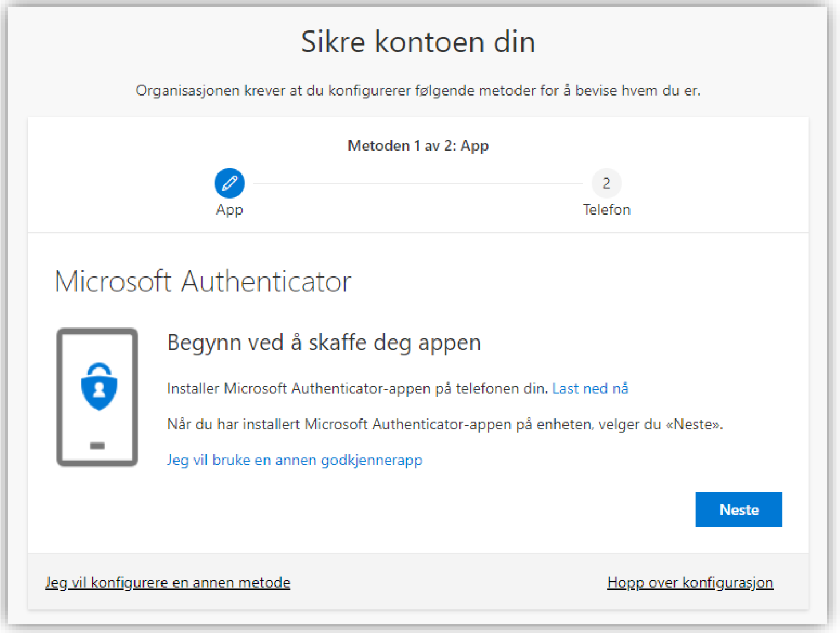Click the 'App' step label
Screen dimensions: 840x633
229,210
